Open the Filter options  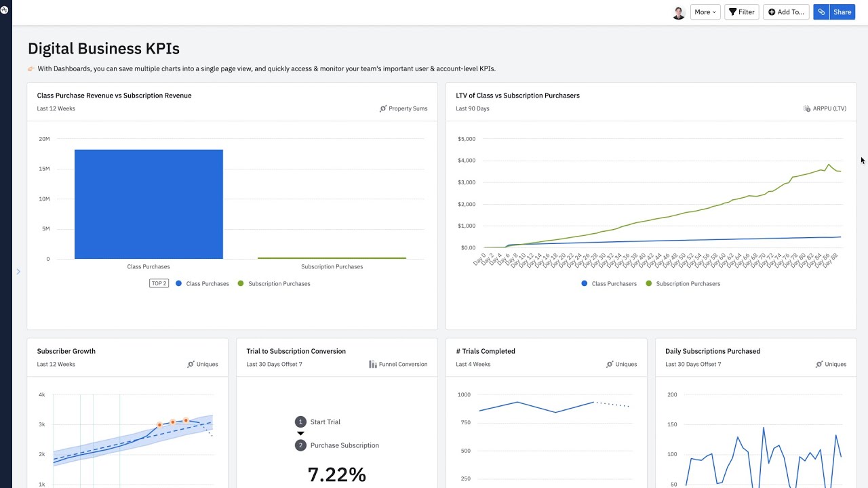click(741, 12)
